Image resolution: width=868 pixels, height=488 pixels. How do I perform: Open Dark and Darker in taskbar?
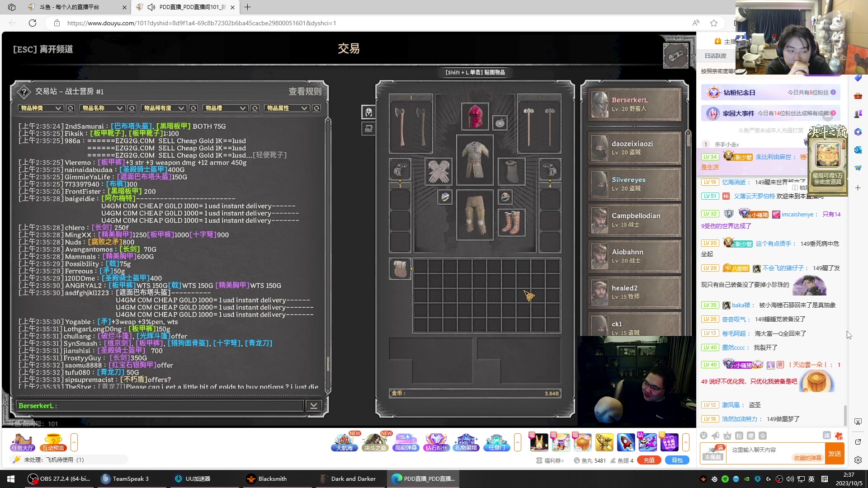(x=348, y=479)
